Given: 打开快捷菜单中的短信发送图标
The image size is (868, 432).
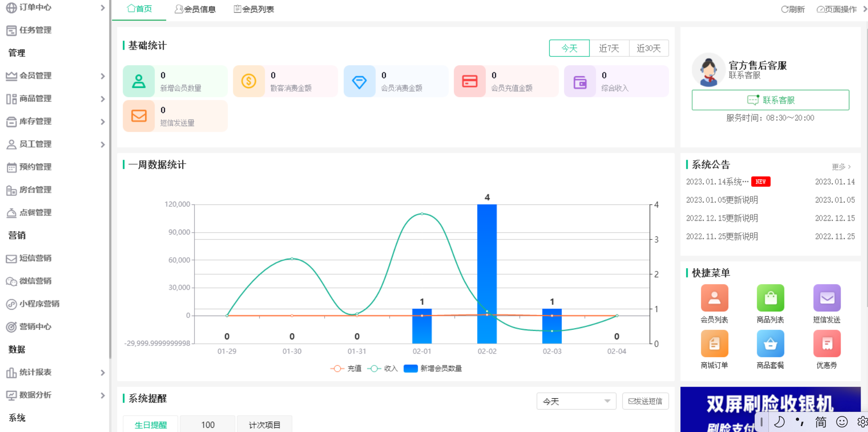Looking at the screenshot, I should coord(826,297).
